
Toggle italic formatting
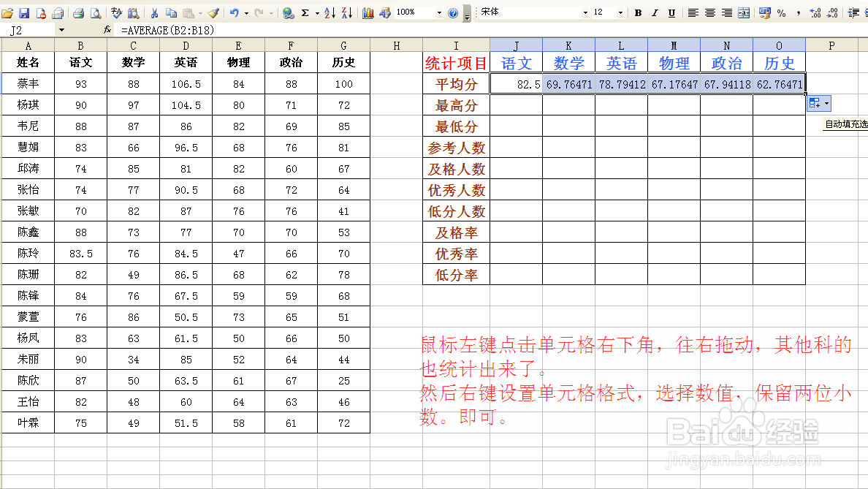[654, 13]
